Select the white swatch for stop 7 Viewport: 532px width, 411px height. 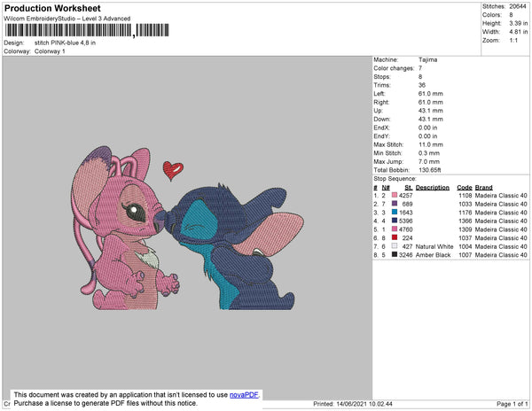395,246
